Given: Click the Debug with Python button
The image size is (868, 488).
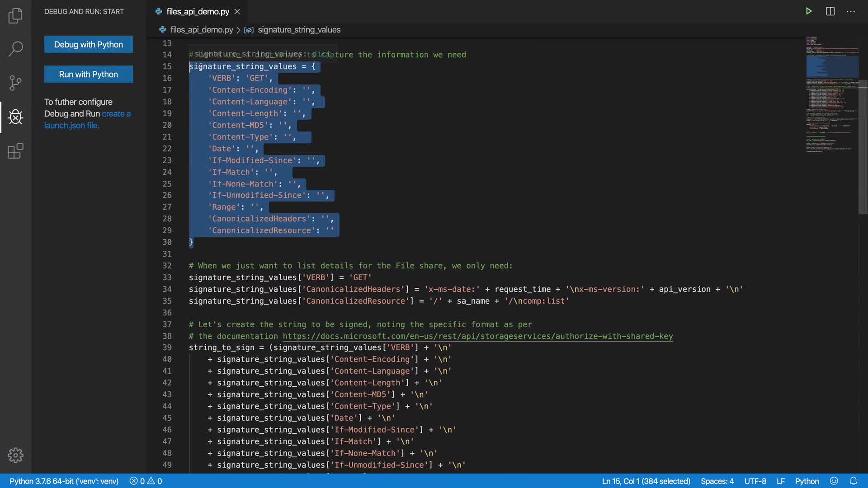Looking at the screenshot, I should 89,44.
